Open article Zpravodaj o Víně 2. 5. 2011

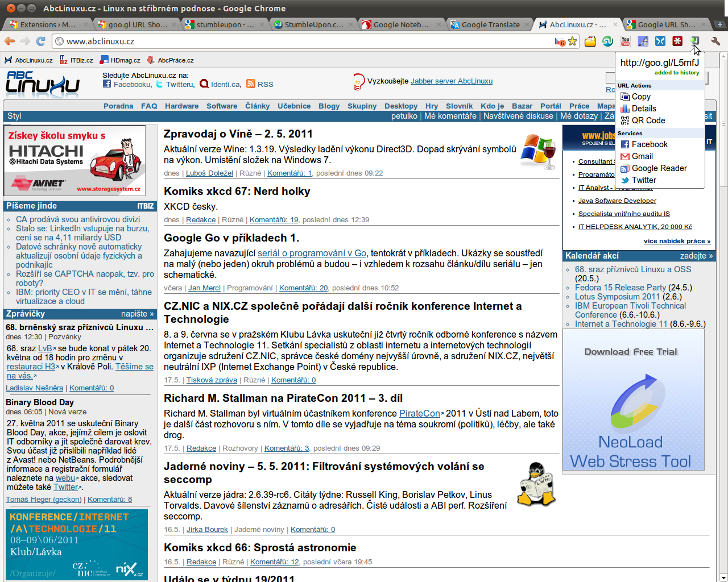click(238, 134)
